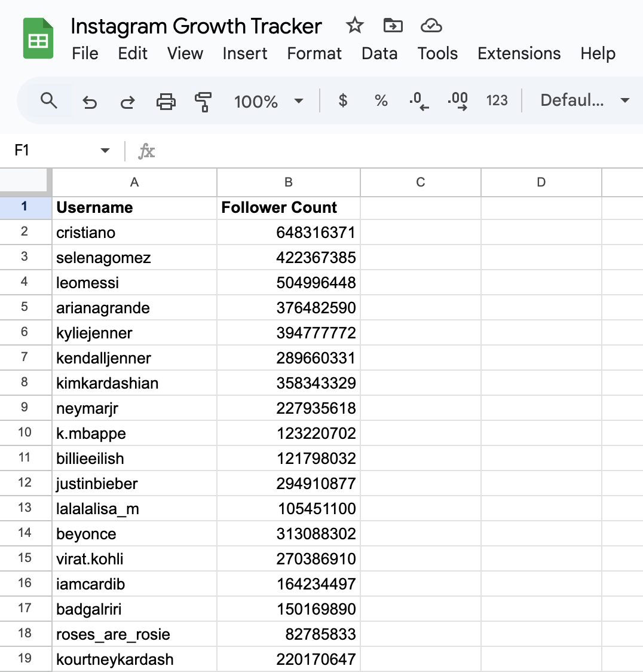Check the cloud save status icon
The image size is (643, 672).
(x=431, y=26)
